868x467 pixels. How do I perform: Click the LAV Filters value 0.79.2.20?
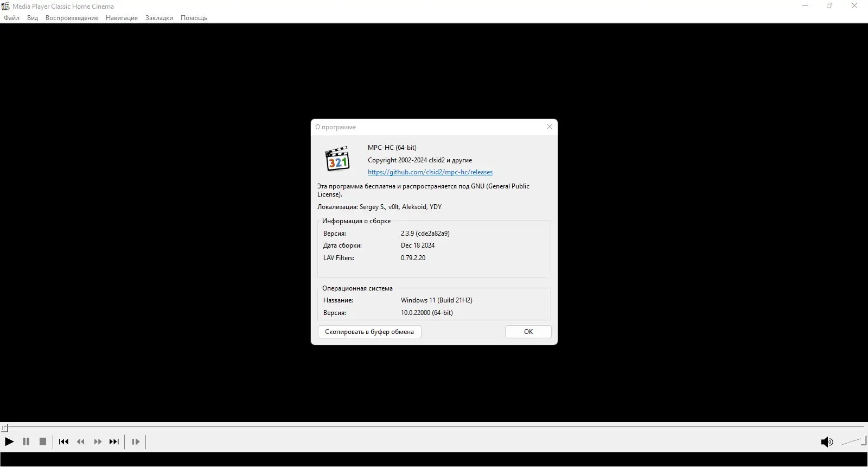click(413, 258)
